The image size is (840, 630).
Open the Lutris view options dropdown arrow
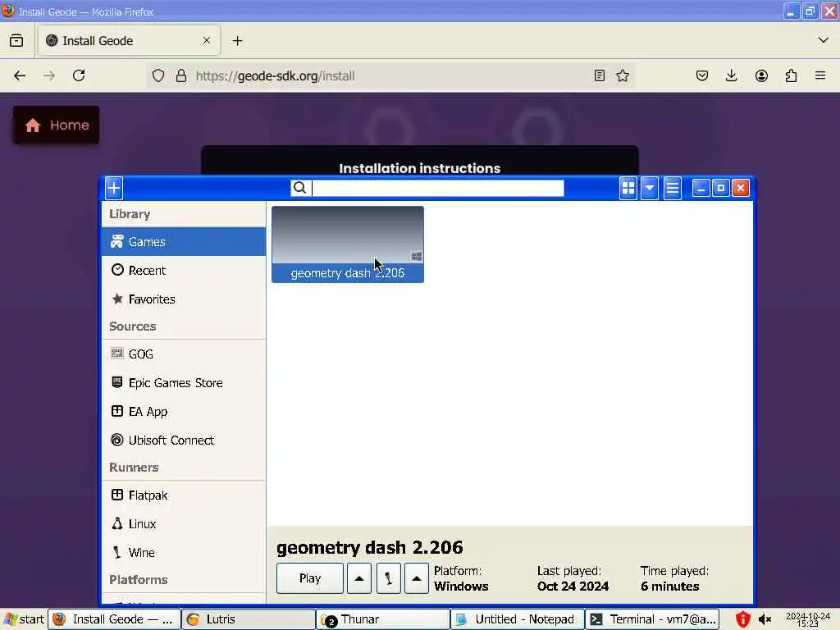(x=650, y=188)
